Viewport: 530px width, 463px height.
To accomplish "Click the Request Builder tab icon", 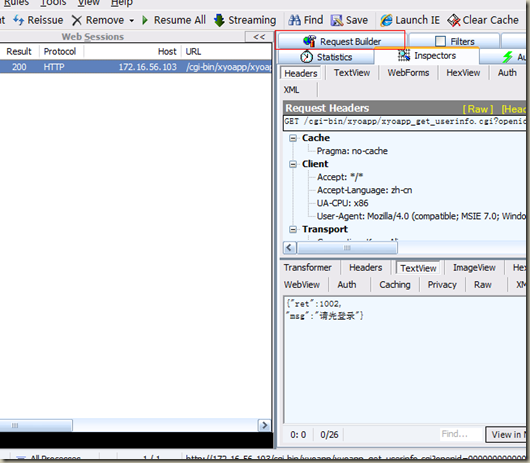I will coord(310,41).
